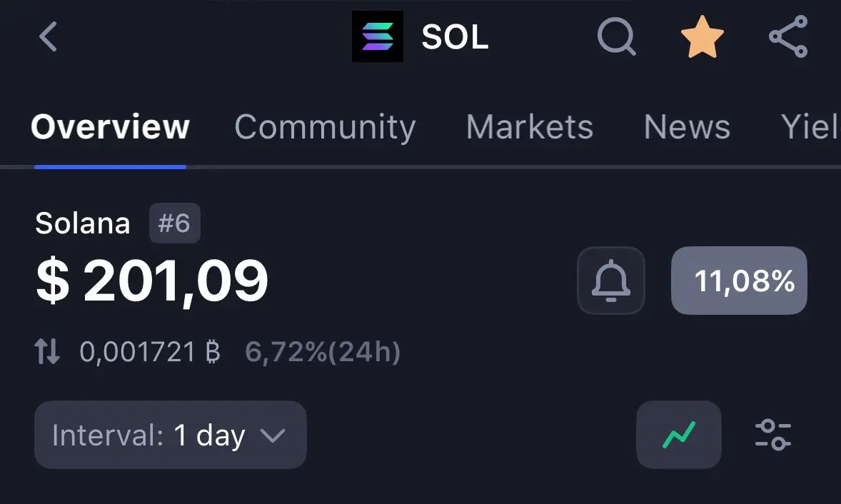Open chart settings sliders icon
841x504 pixels.
(x=773, y=434)
